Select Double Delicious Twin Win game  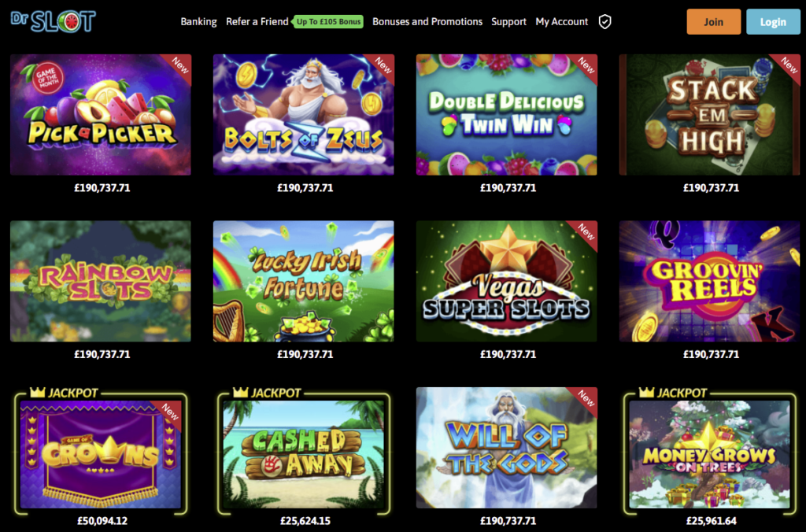point(507,115)
